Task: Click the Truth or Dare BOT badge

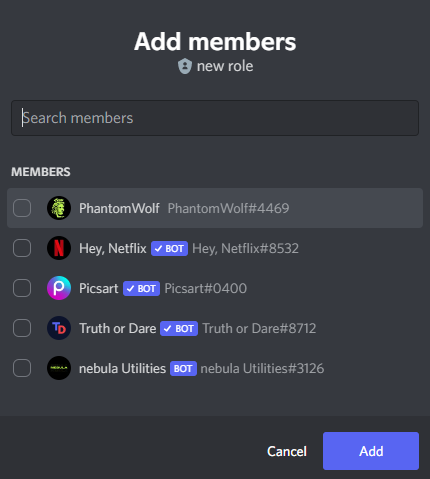Action: click(x=179, y=328)
